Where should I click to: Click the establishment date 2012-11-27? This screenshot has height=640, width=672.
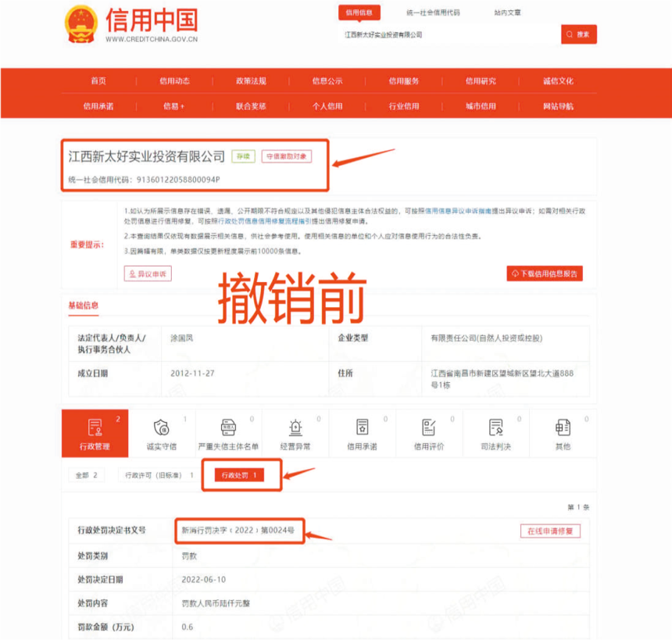coord(192,374)
